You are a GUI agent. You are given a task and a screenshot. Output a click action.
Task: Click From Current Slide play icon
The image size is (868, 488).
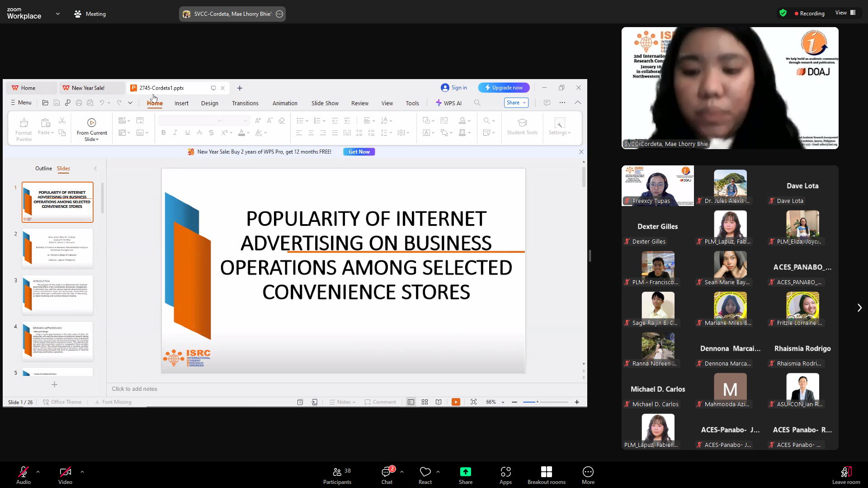coord(91,122)
